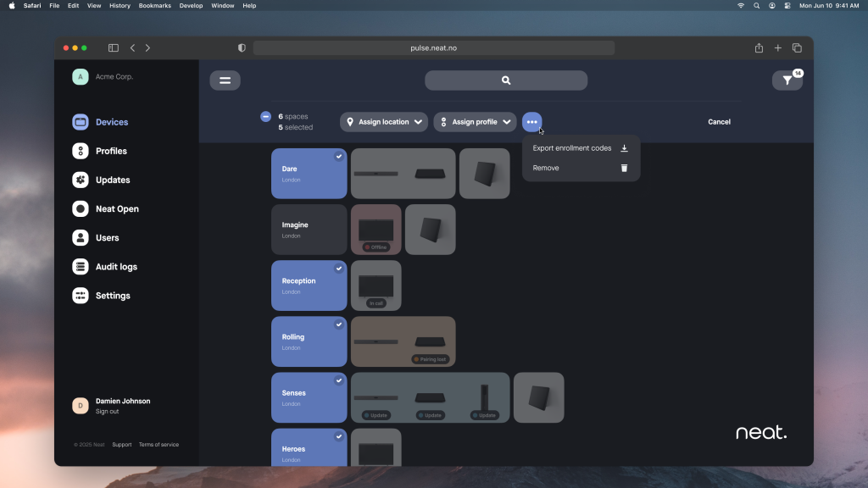Toggle the hamburger menu button
Image resolution: width=868 pixels, height=488 pixels.
[225, 80]
